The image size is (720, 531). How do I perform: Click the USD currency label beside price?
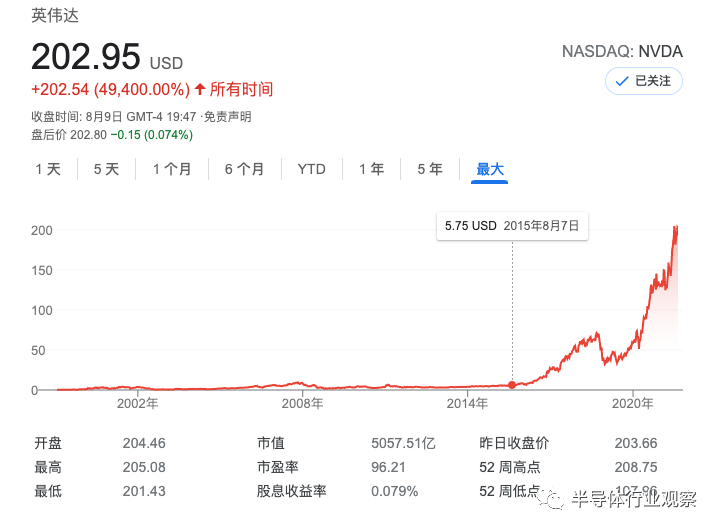(166, 63)
